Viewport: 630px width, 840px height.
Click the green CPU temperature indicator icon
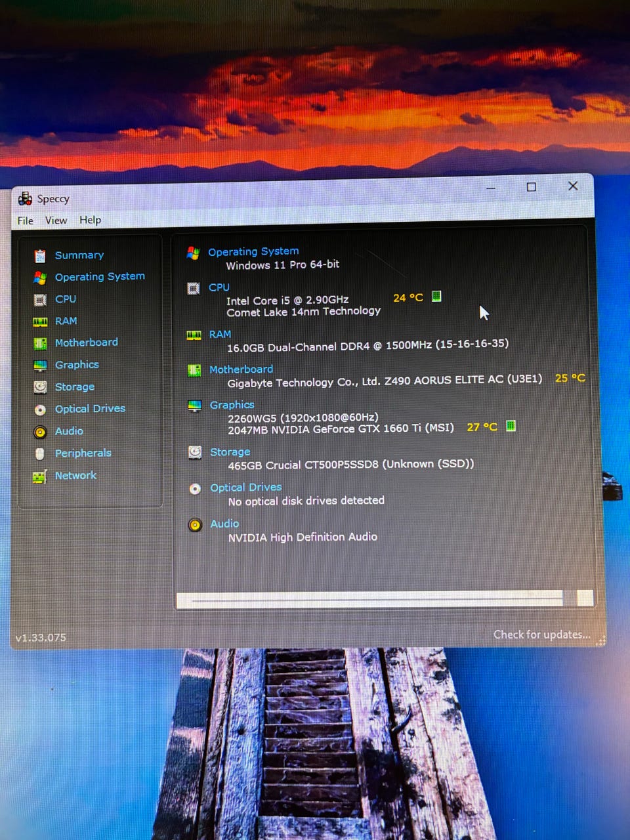tap(436, 296)
